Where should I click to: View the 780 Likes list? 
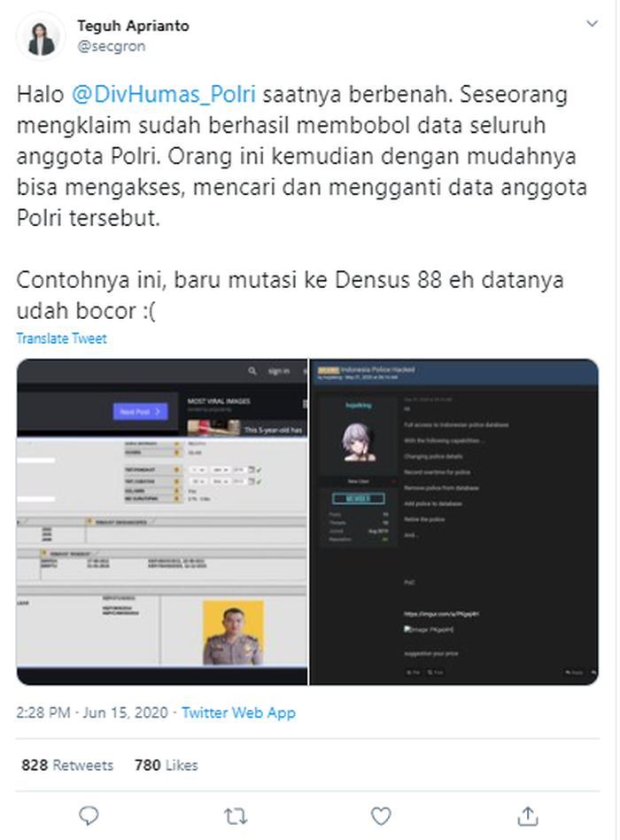coord(166,765)
